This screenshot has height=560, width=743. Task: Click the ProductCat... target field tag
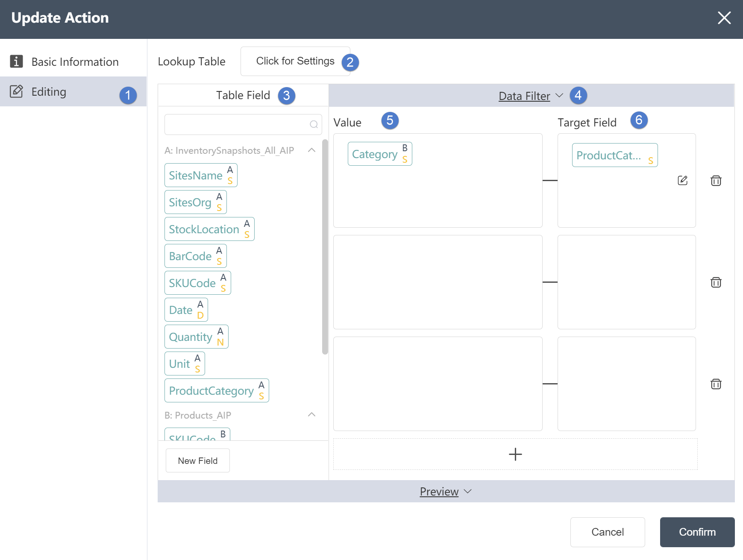[614, 155]
